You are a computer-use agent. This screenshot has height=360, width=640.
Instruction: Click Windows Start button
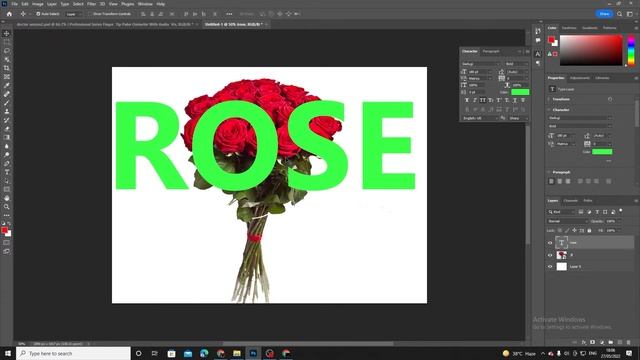pyautogui.click(x=8, y=353)
